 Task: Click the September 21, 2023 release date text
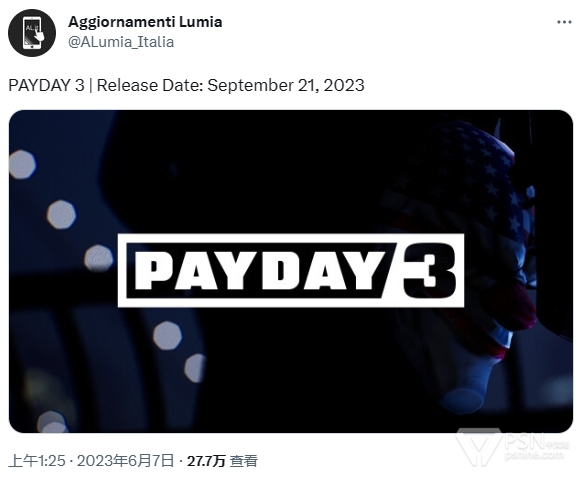(x=286, y=85)
